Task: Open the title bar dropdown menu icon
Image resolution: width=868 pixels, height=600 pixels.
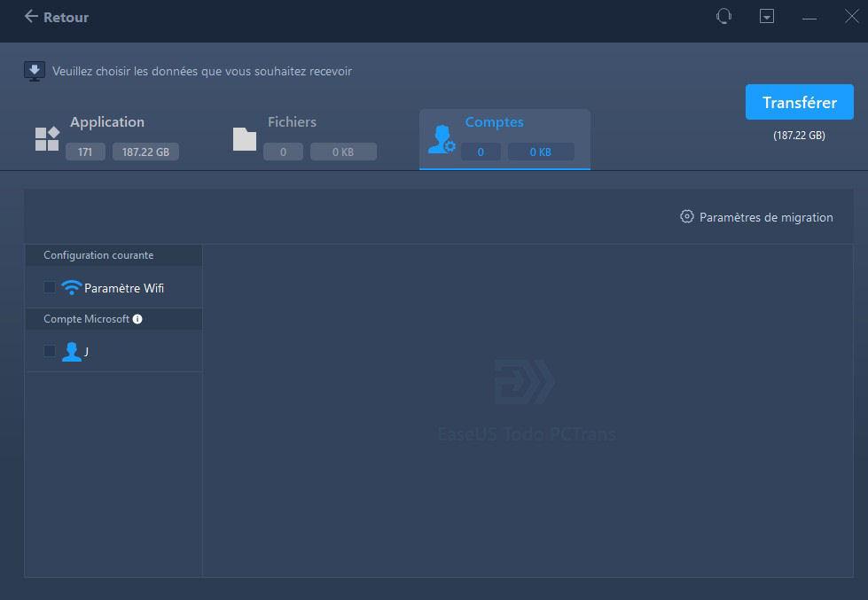Action: (x=766, y=17)
